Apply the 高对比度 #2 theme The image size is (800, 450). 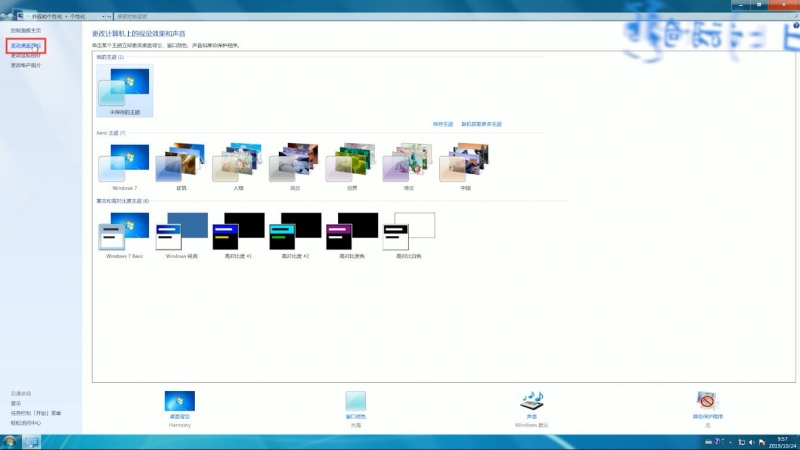[295, 235]
